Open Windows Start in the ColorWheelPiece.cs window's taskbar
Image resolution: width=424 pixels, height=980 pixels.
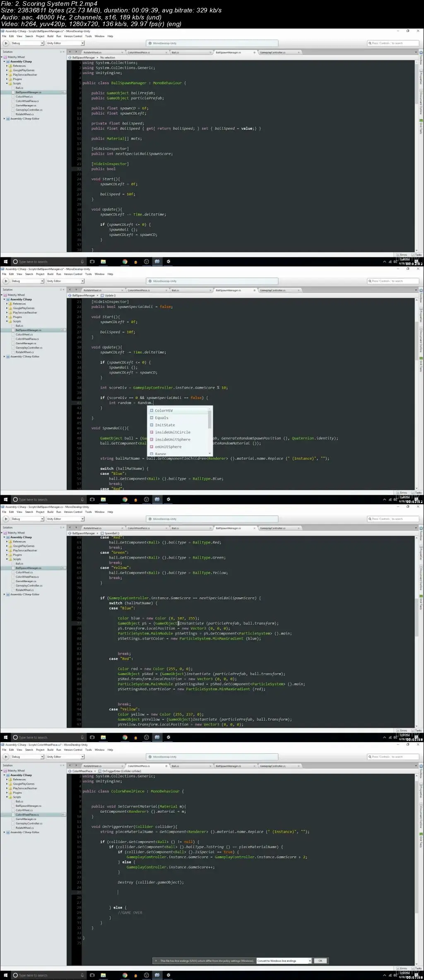point(5,975)
